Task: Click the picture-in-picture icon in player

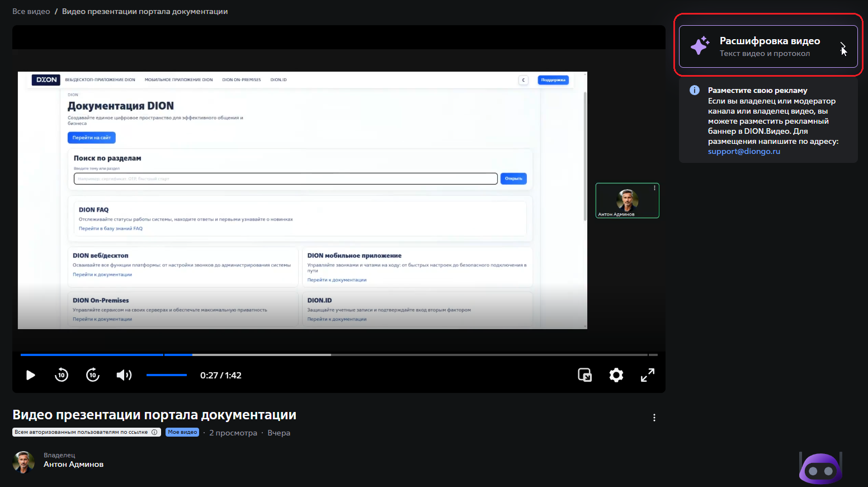Action: 584,375
